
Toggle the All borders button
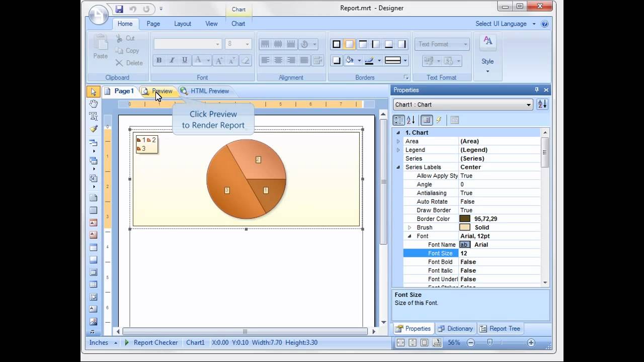click(337, 44)
